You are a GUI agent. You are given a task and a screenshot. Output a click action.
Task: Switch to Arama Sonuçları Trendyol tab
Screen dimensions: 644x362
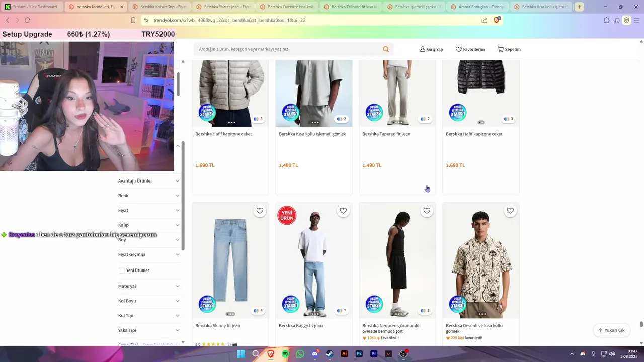pos(477,7)
